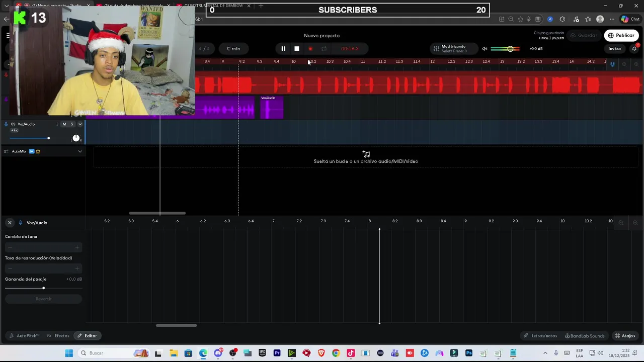The image size is (644, 362).
Task: Click the audio drop zone music-note icon
Action: point(366,154)
